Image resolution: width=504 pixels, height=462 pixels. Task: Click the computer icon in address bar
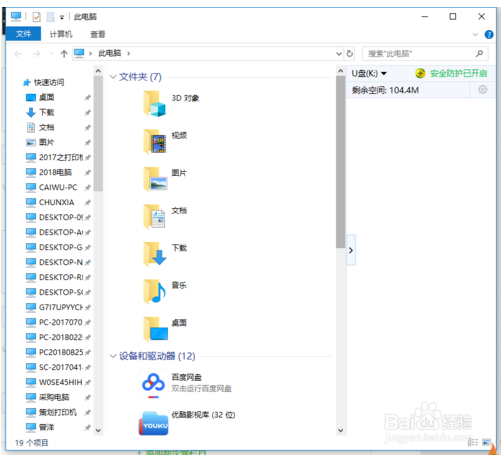(79, 53)
